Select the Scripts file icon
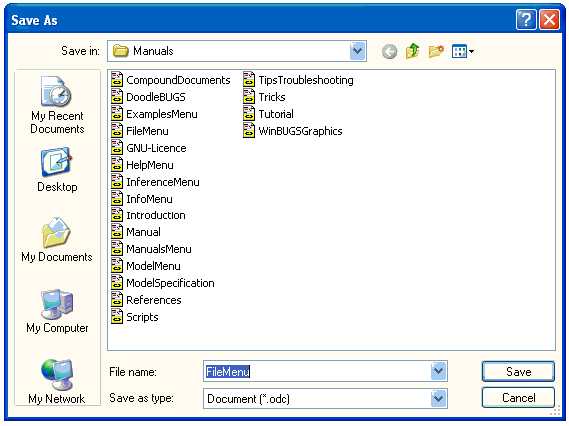Image resolution: width=569 pixels, height=426 pixels. pos(117,317)
